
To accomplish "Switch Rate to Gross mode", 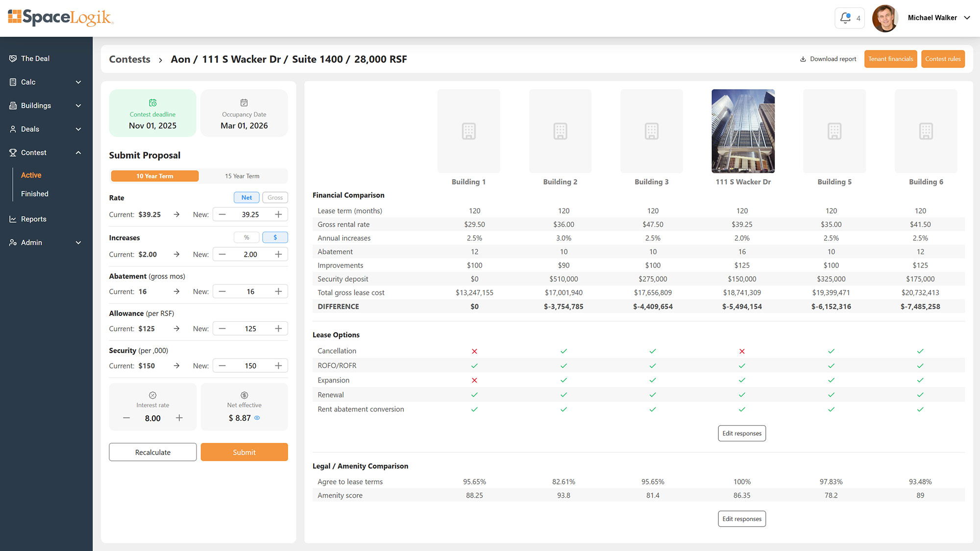I will click(275, 197).
